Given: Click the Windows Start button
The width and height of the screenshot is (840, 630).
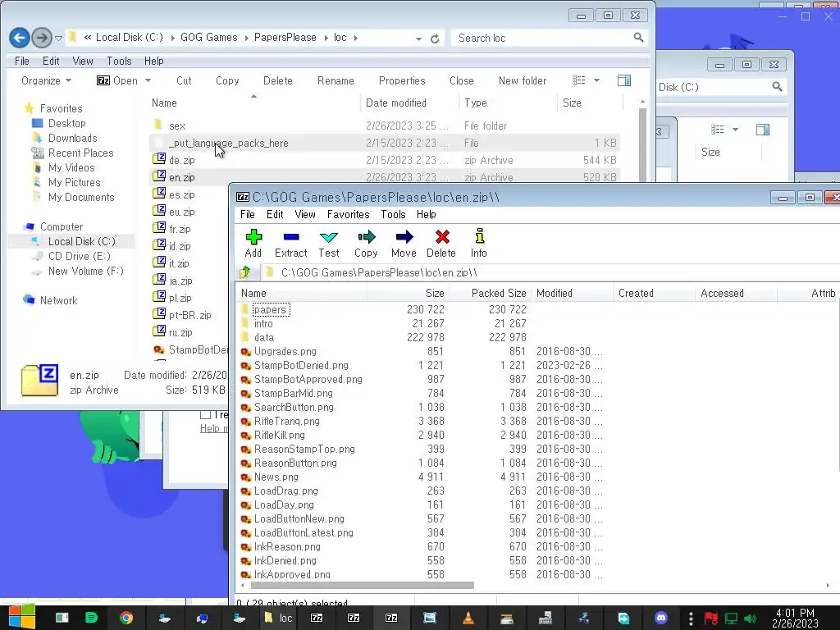Looking at the screenshot, I should coord(22,618).
